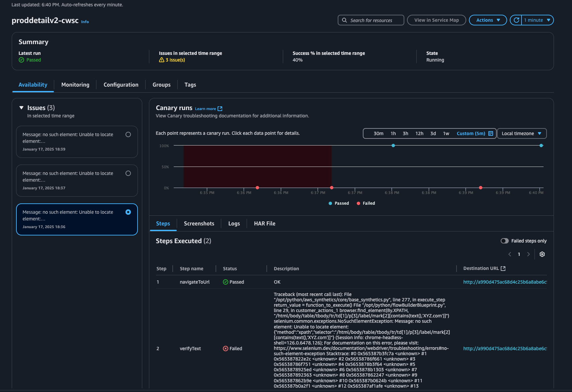This screenshot has width=572, height=392.
Task: Click the failed data point at 6:36 PM
Action: tap(257, 188)
